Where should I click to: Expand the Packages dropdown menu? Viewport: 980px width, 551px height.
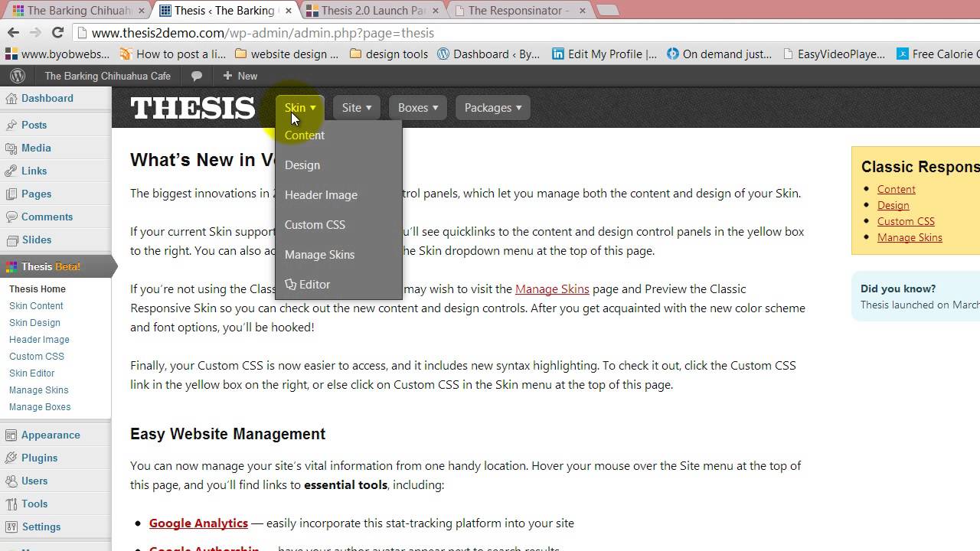click(493, 107)
